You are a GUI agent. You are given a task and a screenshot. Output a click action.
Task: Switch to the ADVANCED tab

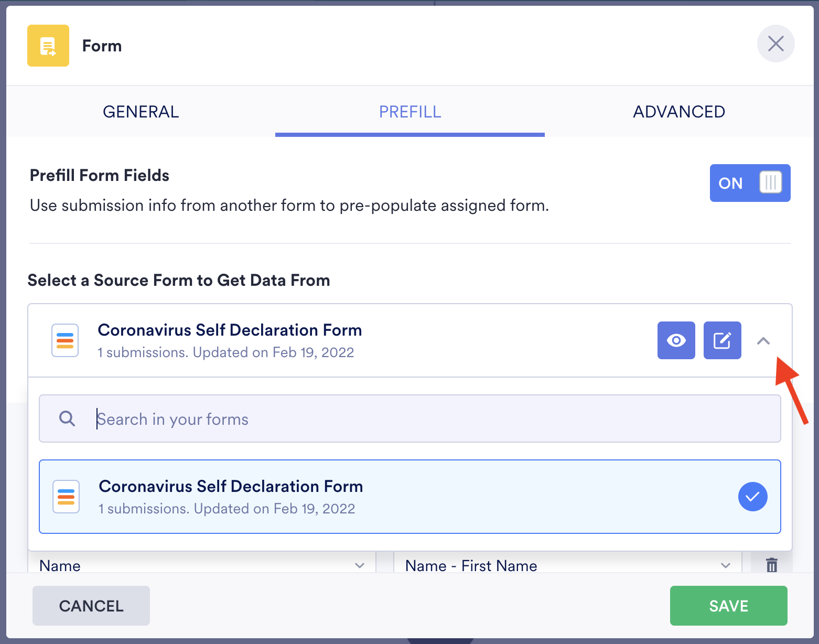(679, 112)
